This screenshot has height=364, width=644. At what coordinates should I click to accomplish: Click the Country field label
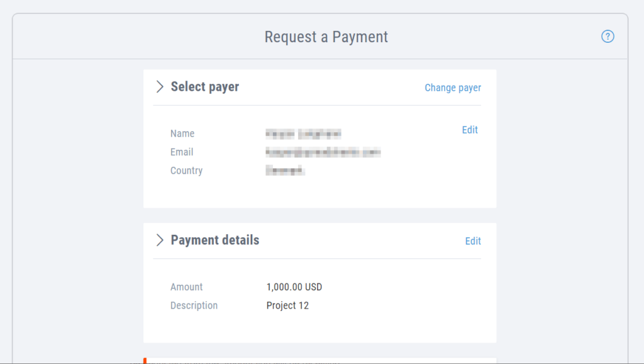[186, 171]
